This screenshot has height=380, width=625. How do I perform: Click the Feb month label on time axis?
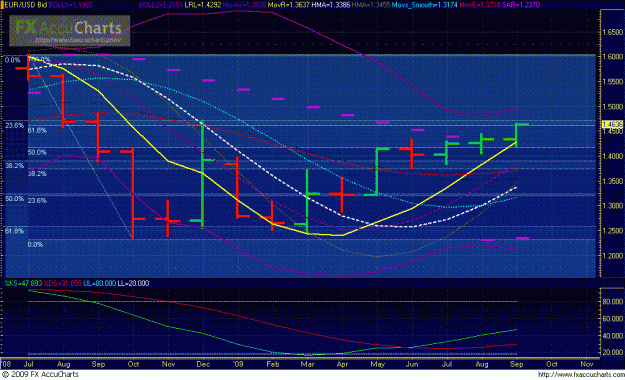tap(273, 364)
